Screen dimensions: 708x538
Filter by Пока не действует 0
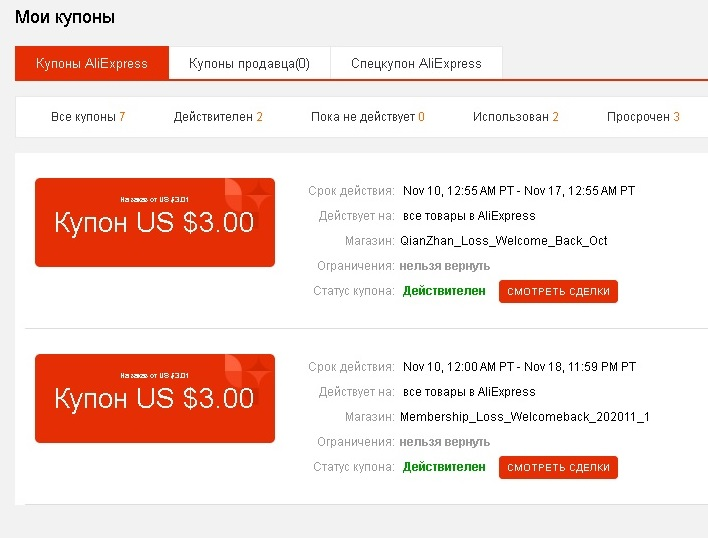tap(368, 117)
